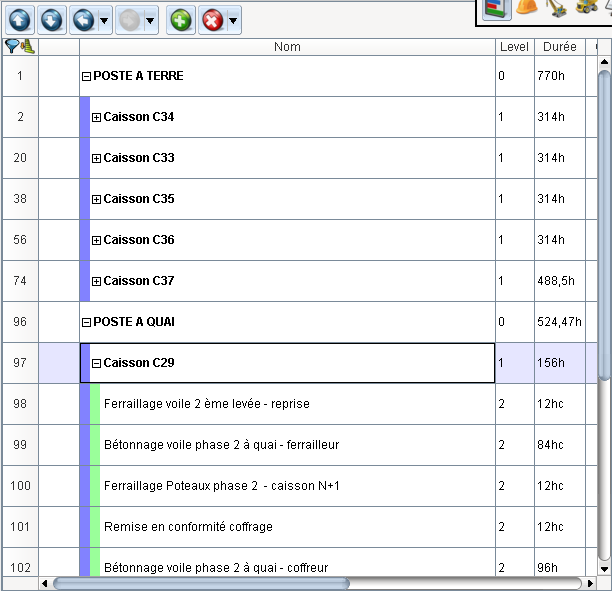
Task: Select the stacked books icon at top right
Action: coord(493,8)
